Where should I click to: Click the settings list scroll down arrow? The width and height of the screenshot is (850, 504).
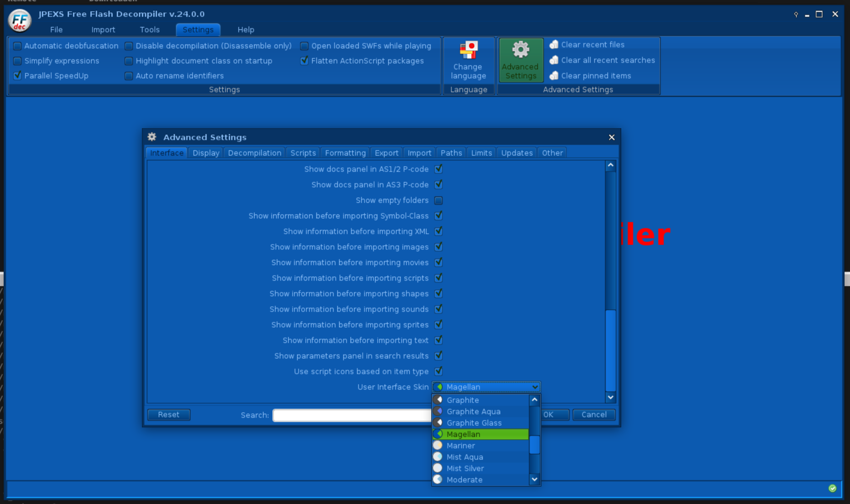pos(611,397)
